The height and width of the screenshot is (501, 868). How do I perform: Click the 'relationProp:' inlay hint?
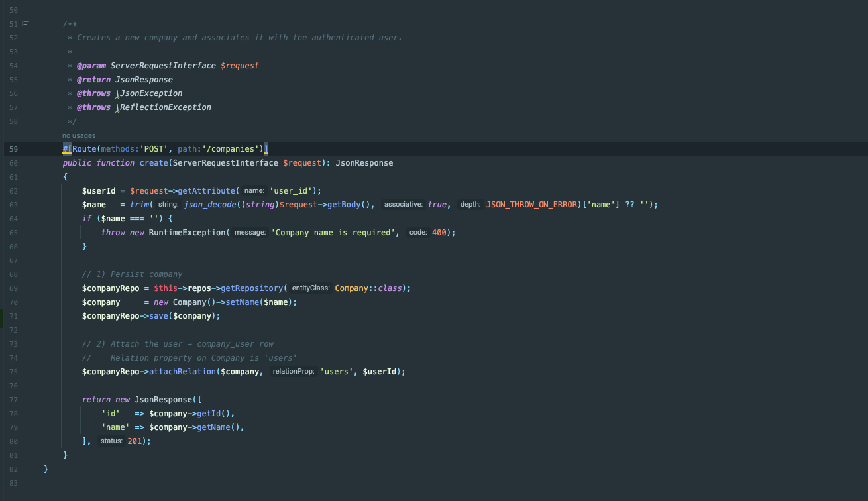(294, 372)
